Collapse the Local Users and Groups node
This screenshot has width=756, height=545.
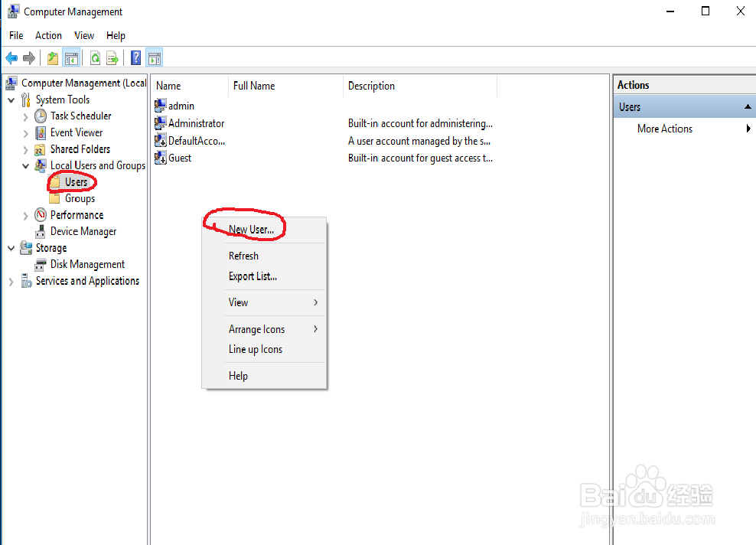click(25, 166)
